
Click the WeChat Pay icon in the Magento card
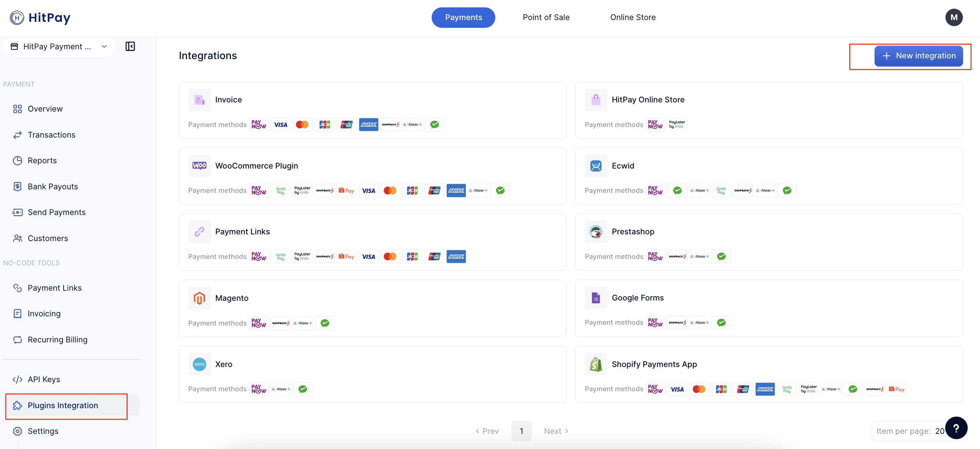coord(324,323)
